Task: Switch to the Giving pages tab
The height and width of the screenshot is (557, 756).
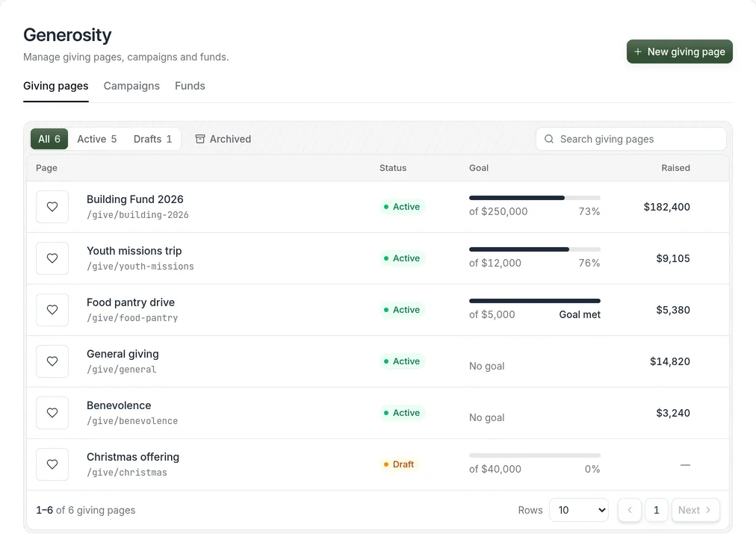Action: [x=56, y=86]
